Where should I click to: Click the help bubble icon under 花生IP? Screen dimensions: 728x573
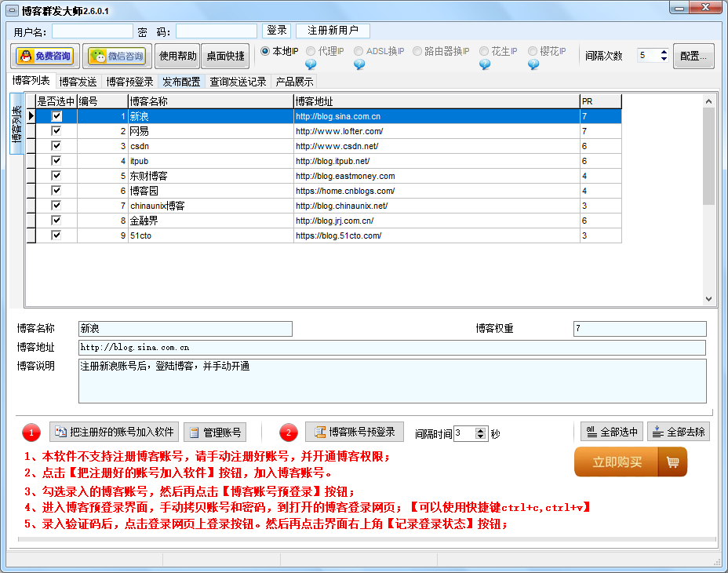click(x=485, y=65)
